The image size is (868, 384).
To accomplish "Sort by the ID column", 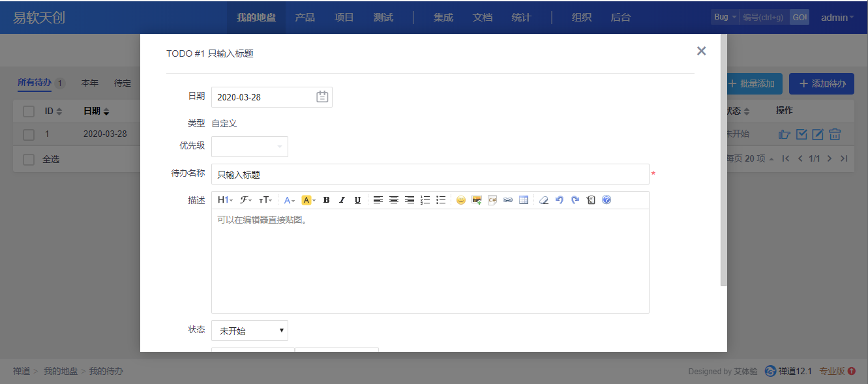I will coord(53,111).
